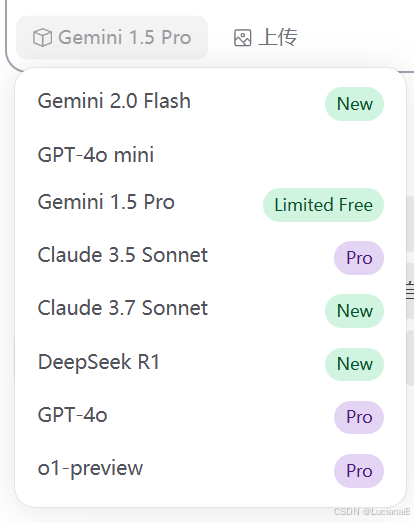The height and width of the screenshot is (523, 414).
Task: Select the DeepSeek R1 option
Action: pos(211,362)
